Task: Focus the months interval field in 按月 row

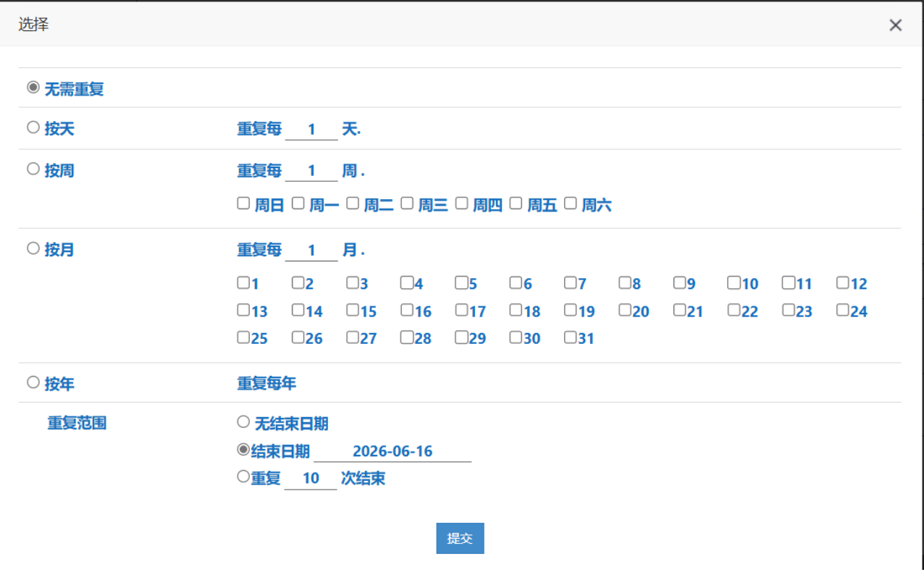Action: tap(311, 251)
